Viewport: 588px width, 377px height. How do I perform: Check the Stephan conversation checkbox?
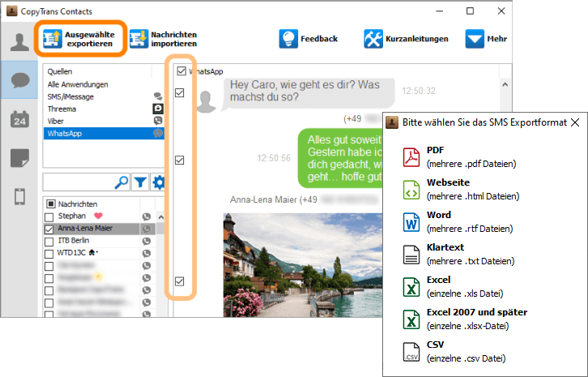[49, 217]
